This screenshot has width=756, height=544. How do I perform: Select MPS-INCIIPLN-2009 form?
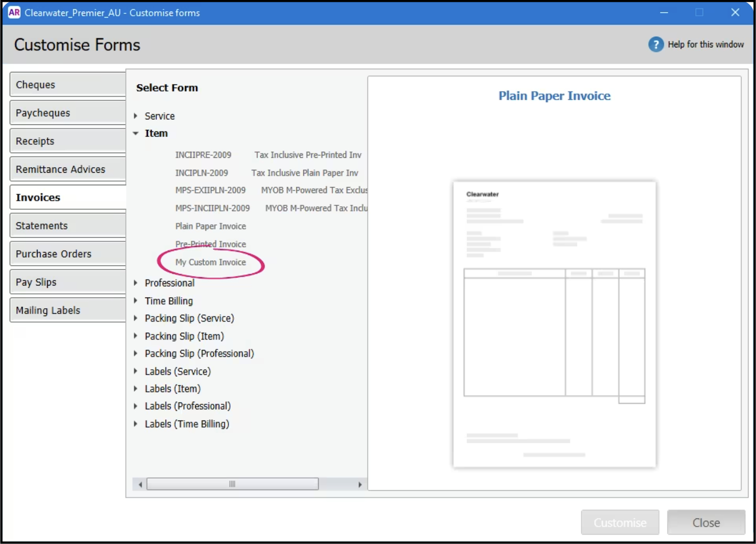pyautogui.click(x=212, y=208)
